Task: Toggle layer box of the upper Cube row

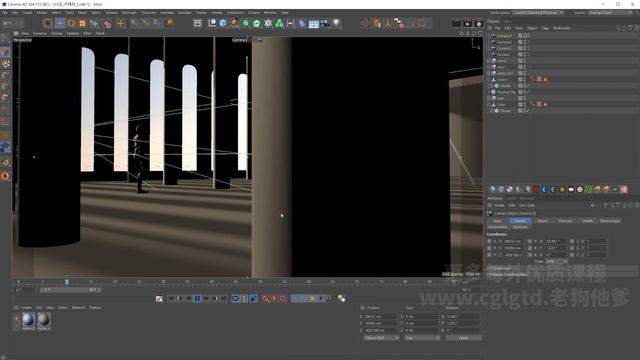Action: tap(520, 80)
